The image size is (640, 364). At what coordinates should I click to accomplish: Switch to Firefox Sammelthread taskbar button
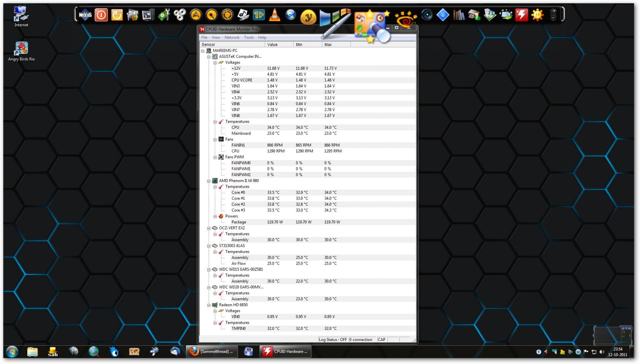click(212, 352)
